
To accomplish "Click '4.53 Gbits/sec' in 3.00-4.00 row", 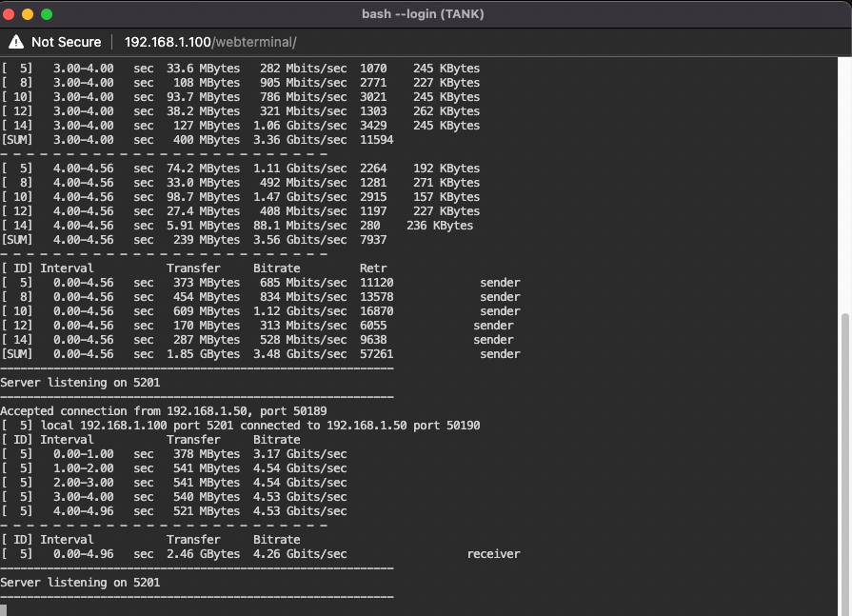I will point(300,497).
